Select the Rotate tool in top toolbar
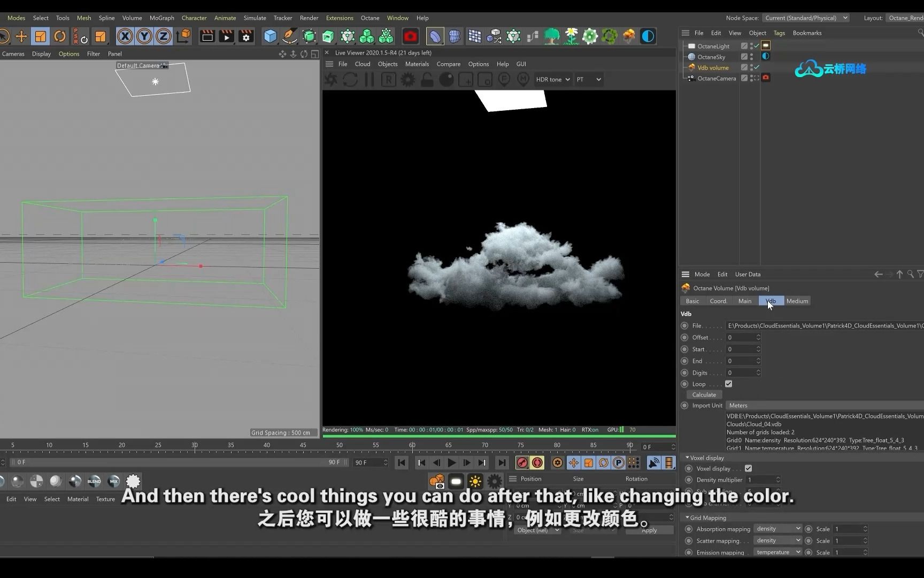Viewport: 924px width, 578px height. point(60,36)
